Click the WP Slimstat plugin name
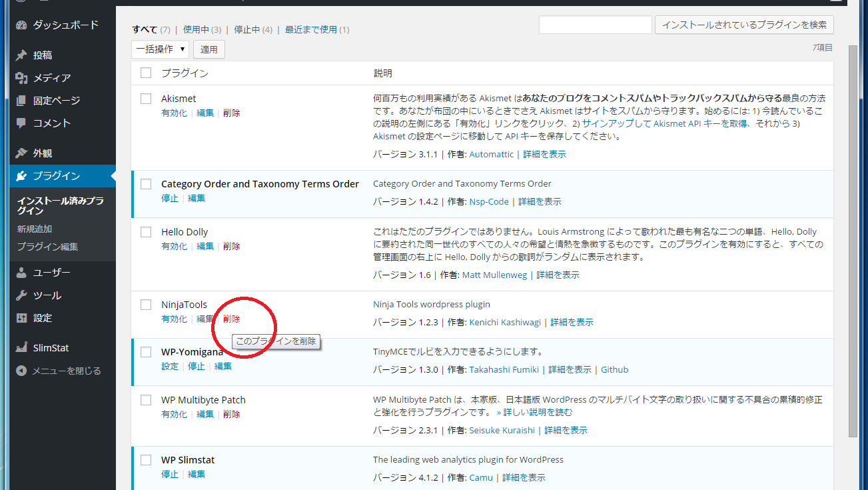The width and height of the screenshot is (868, 490). pos(188,460)
